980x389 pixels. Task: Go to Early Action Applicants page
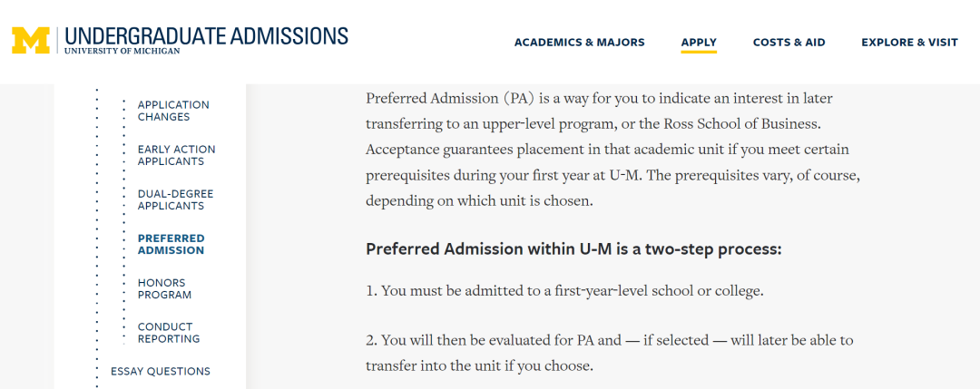point(176,155)
